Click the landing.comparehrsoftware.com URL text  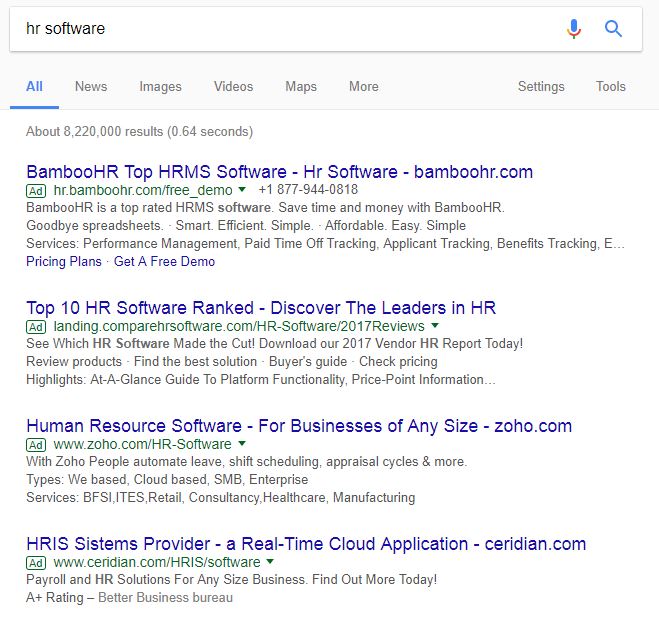tap(239, 326)
